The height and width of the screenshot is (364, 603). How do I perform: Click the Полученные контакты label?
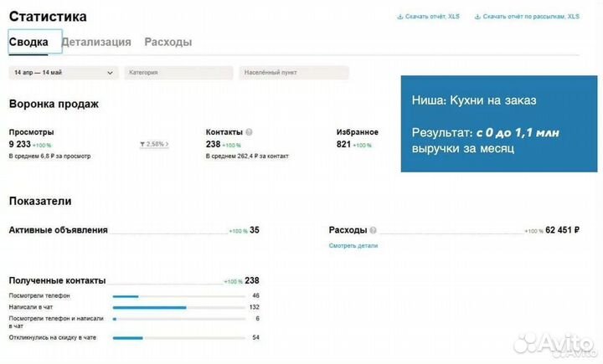coord(57,280)
